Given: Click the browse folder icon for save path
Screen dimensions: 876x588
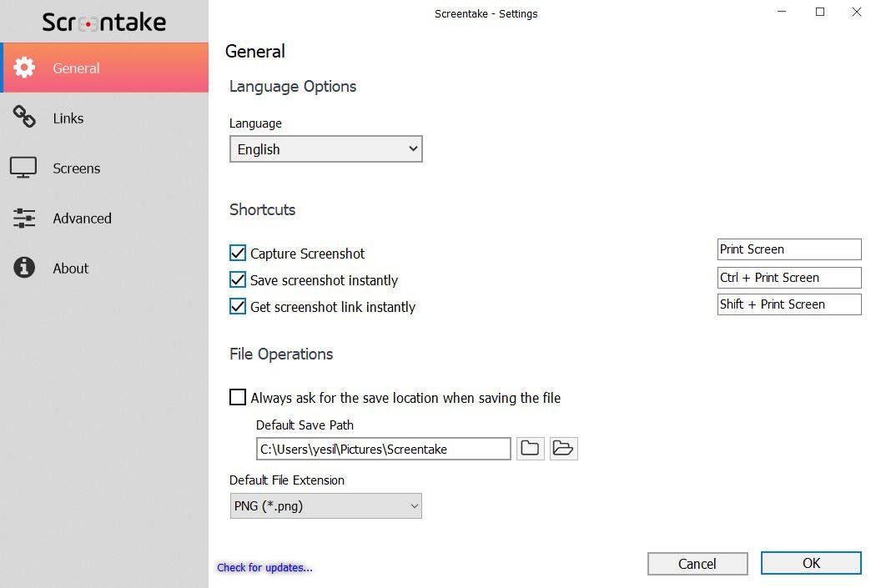Looking at the screenshot, I should 530,449.
